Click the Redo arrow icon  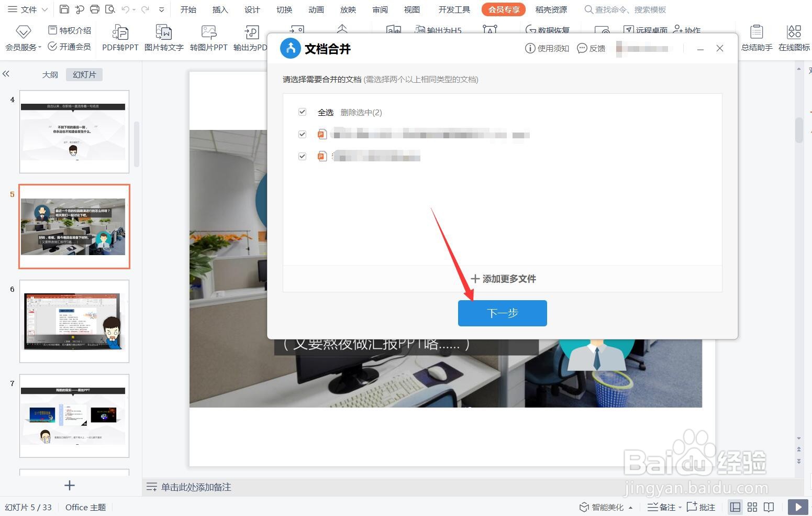tap(145, 9)
